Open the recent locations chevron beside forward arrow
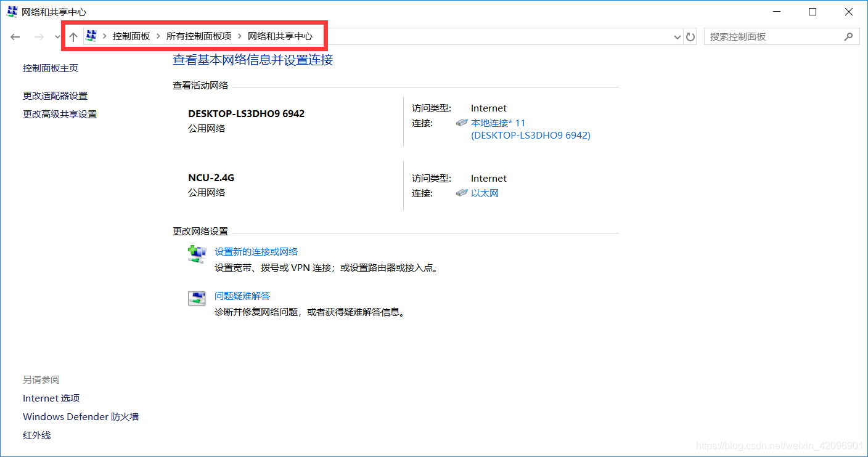Screen dimensions: 868x457 coord(57,36)
